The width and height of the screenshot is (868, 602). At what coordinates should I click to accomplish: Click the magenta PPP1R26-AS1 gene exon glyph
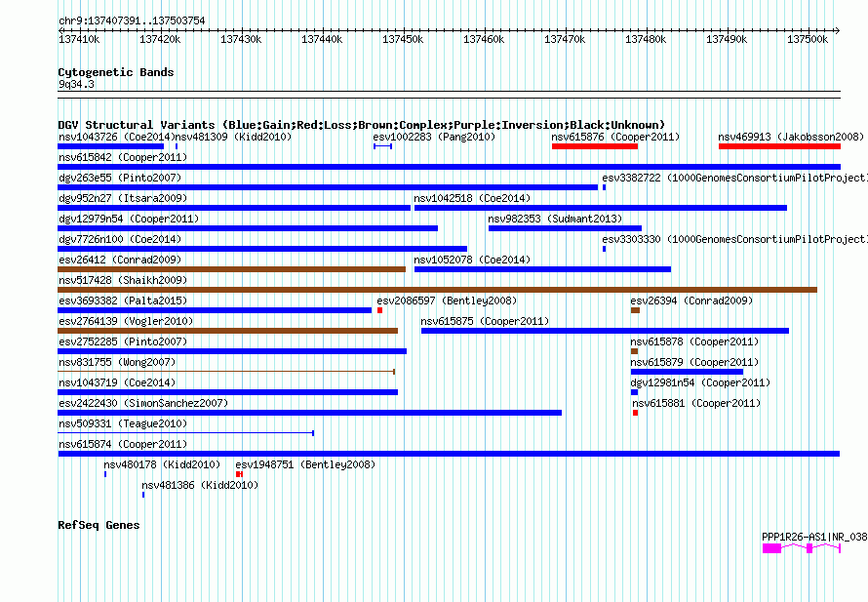tap(771, 548)
